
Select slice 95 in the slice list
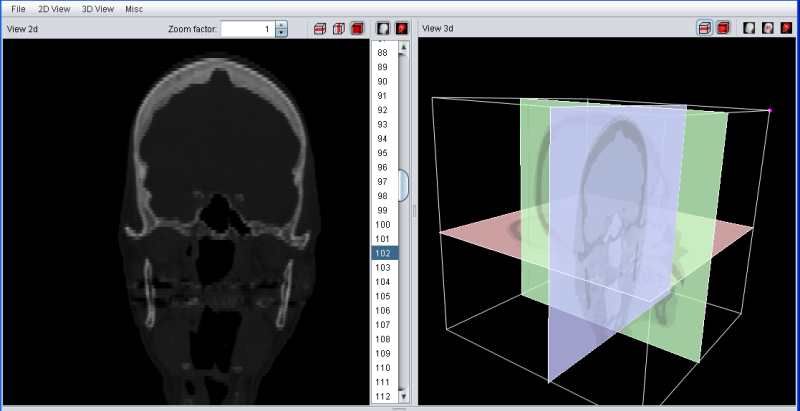[383, 153]
